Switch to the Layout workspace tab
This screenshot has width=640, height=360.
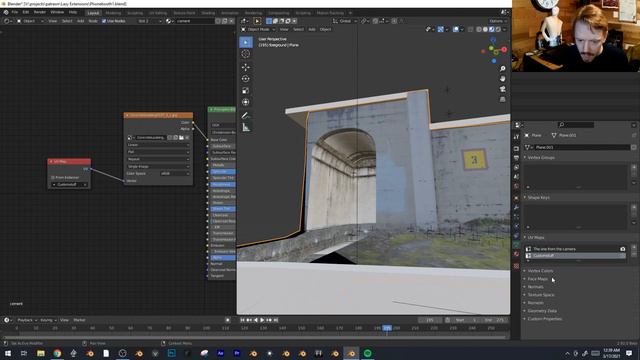(93, 13)
